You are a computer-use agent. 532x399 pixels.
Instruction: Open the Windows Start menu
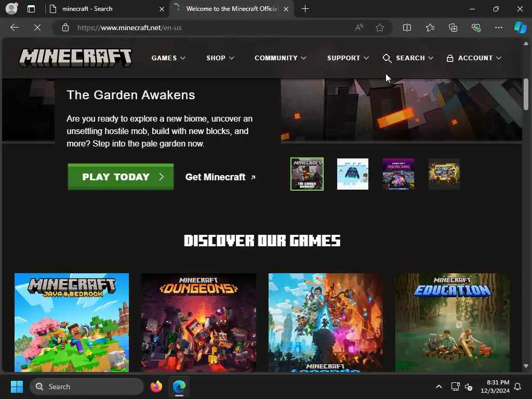pos(17,387)
